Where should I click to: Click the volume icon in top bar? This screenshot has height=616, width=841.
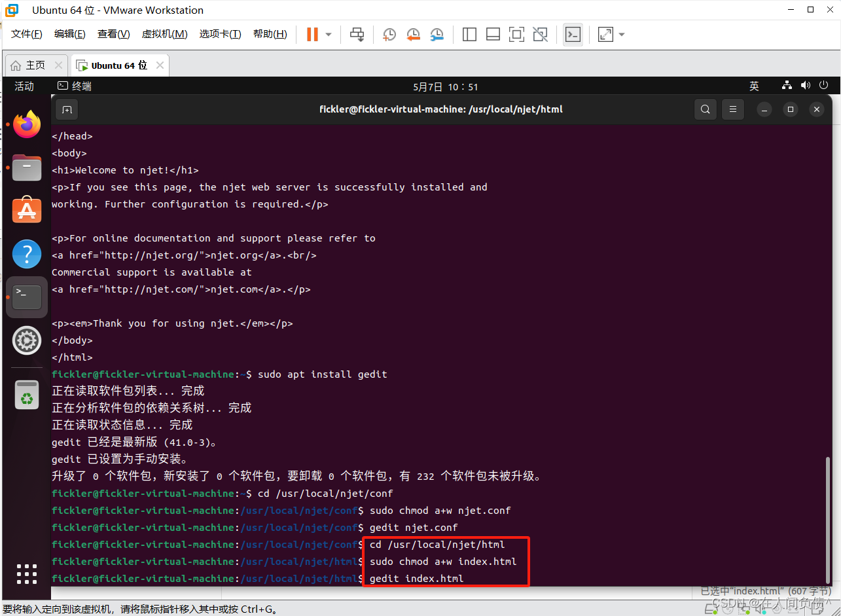(x=805, y=86)
